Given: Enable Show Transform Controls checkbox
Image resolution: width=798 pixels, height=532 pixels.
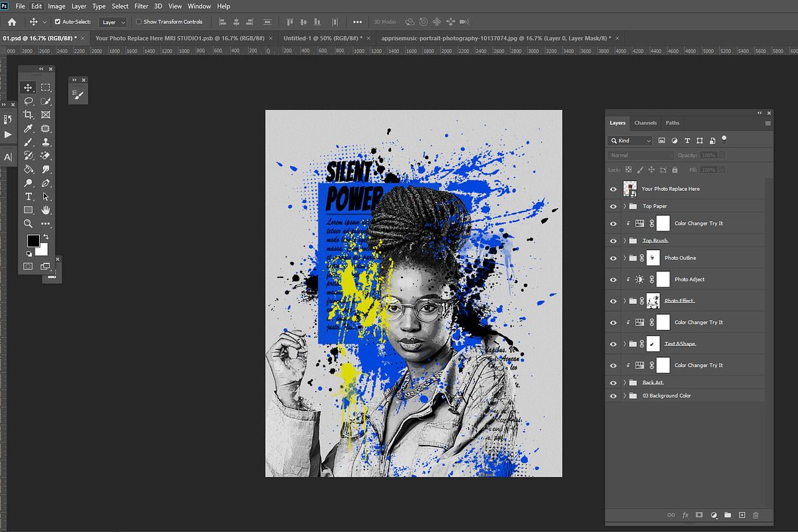Looking at the screenshot, I should coord(138,22).
